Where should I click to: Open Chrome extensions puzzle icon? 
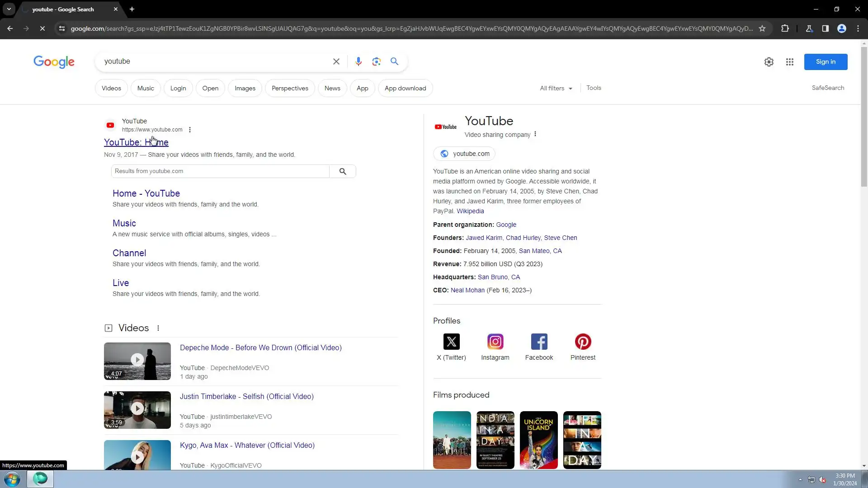(x=785, y=28)
